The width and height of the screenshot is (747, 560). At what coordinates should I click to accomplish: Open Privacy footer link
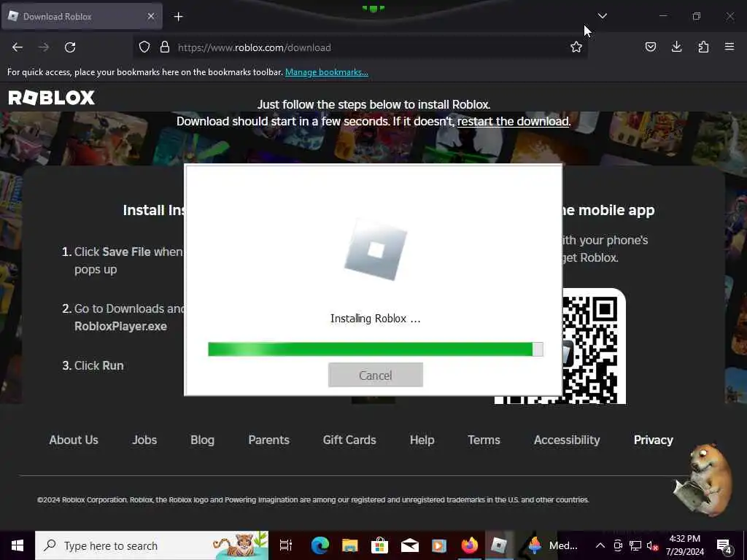653,440
